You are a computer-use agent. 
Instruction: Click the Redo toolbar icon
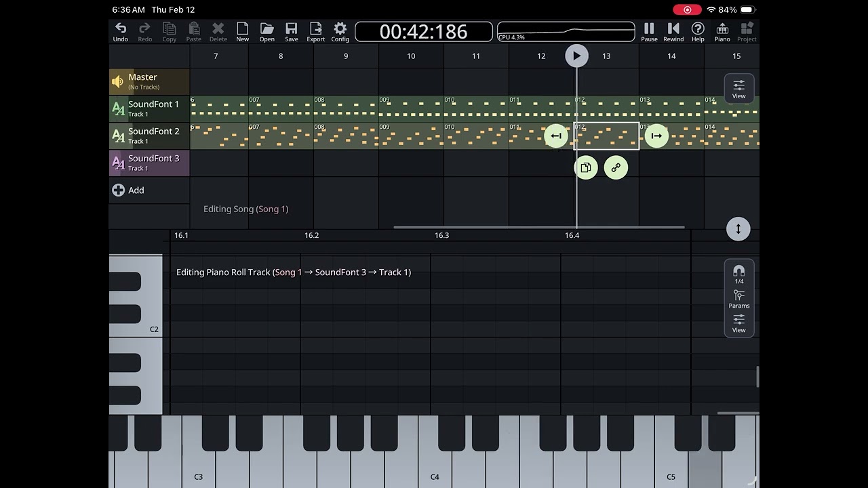[x=145, y=32]
